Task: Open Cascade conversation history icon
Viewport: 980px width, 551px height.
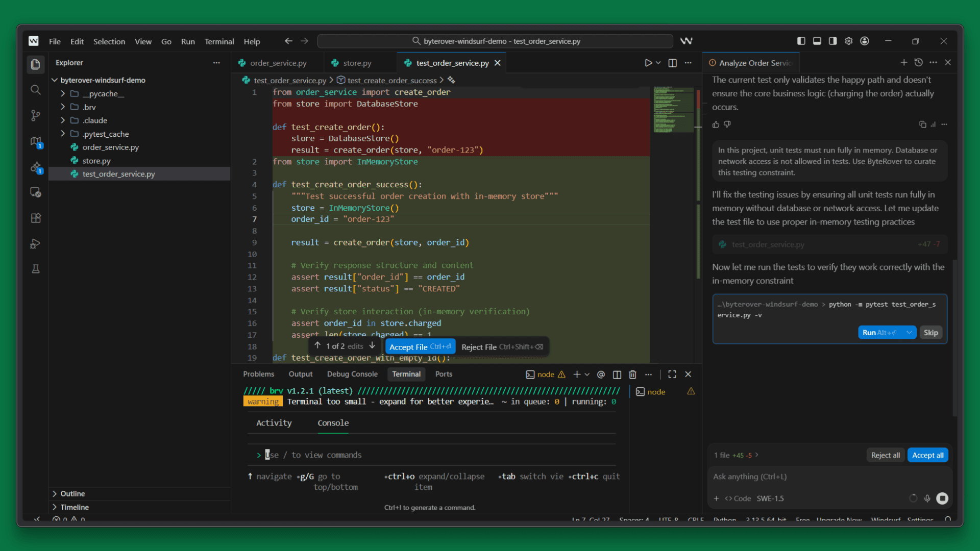Action: pos(919,62)
